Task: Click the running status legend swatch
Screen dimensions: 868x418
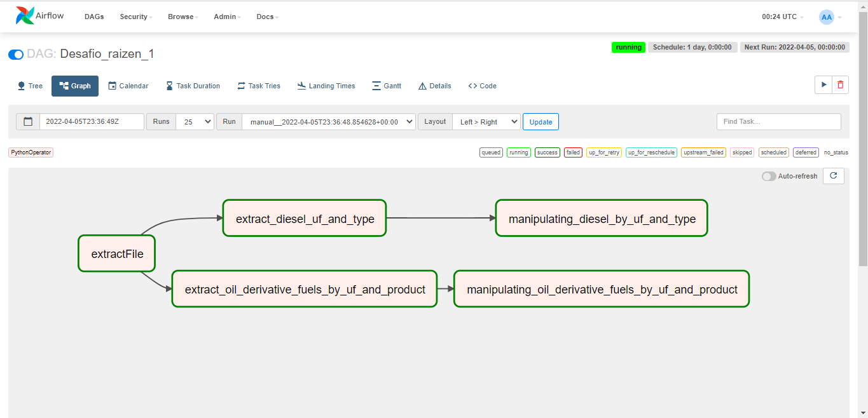Action: click(x=519, y=152)
